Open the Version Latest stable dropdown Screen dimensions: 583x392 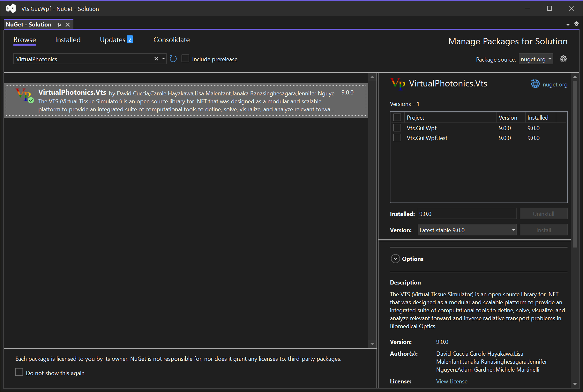pyautogui.click(x=467, y=230)
